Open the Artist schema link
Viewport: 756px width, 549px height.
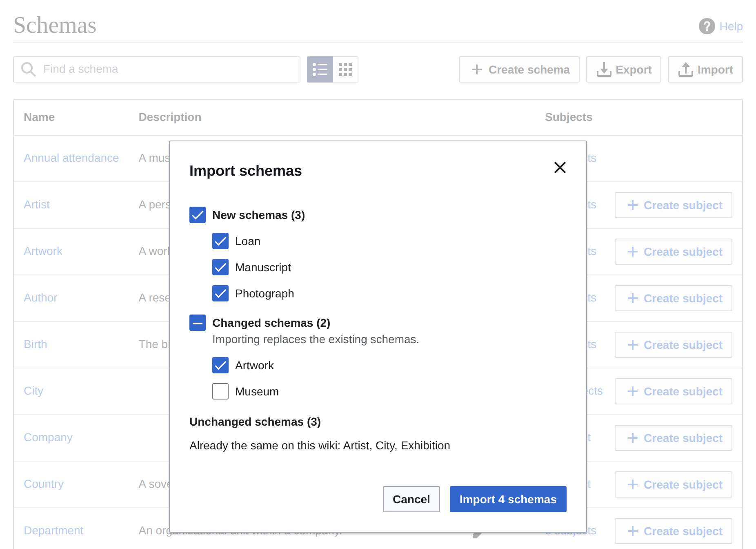pyautogui.click(x=37, y=205)
